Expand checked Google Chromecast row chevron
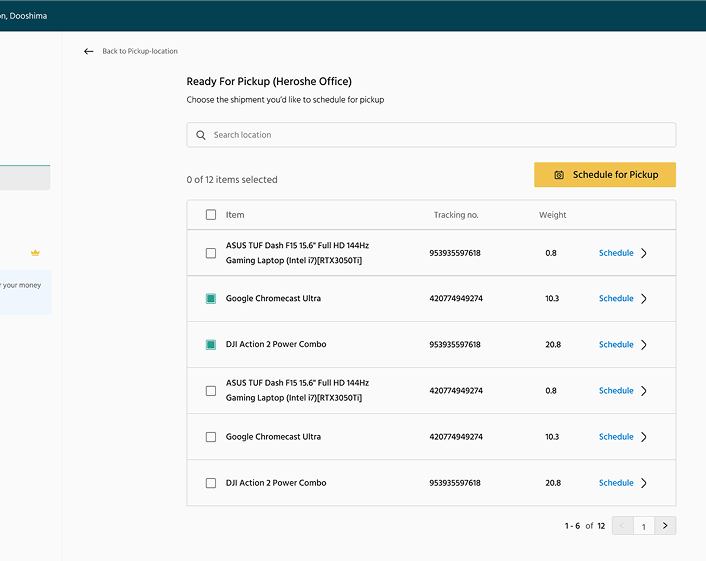The width and height of the screenshot is (706, 561). 644,299
